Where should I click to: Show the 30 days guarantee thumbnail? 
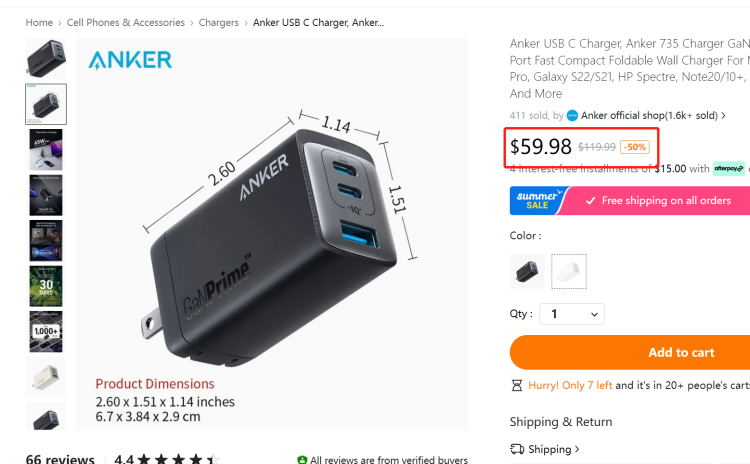(x=46, y=286)
